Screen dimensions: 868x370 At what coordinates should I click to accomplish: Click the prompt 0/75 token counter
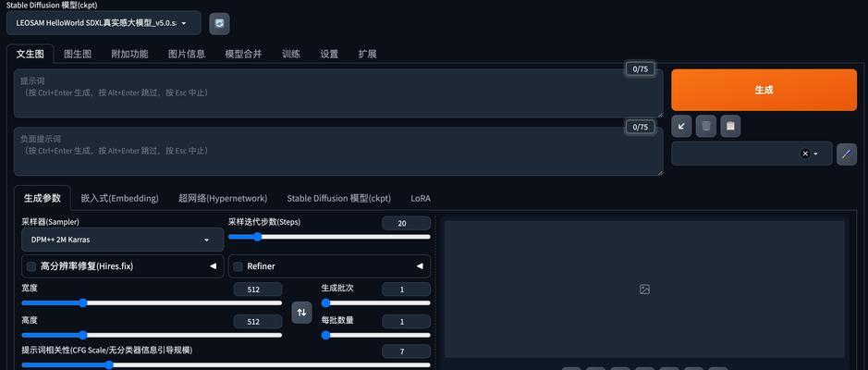640,69
